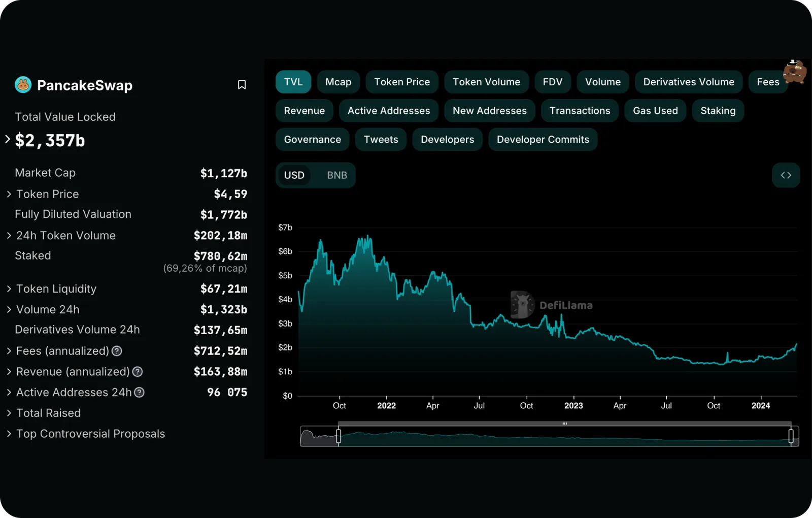Select the Volume metric chip
The height and width of the screenshot is (518, 812).
coord(603,82)
